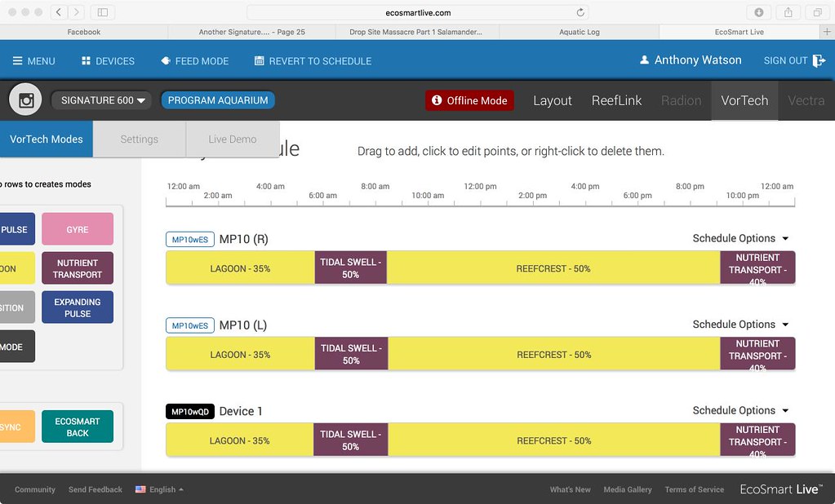The image size is (835, 504).
Task: Switch to the Aquatic Log browser tab
Action: tap(580, 32)
